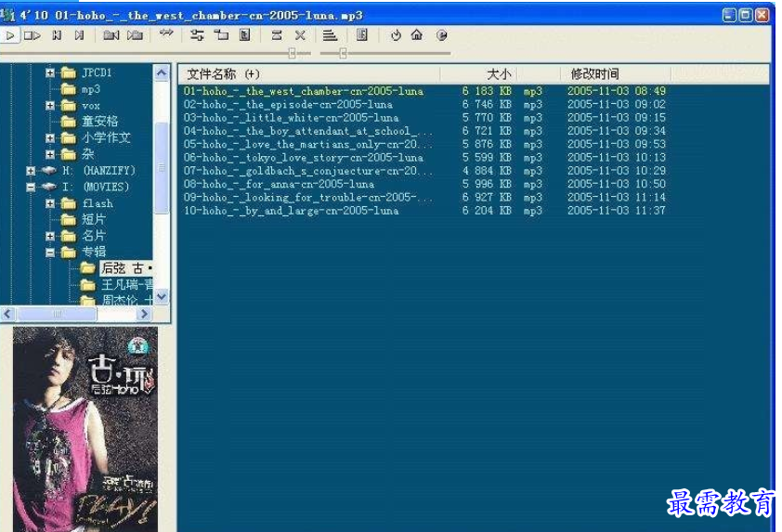Collapse the 专辑 folder
782x532 pixels.
(50, 253)
